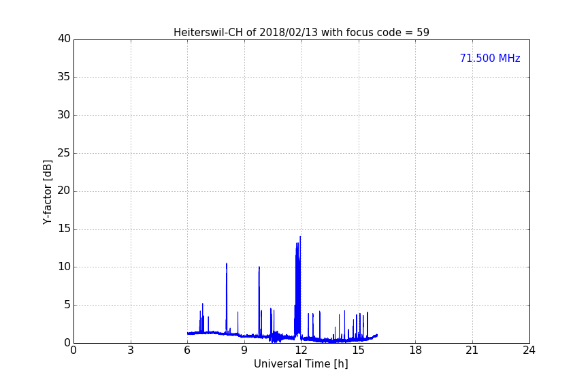Click the plot title 'Heiterswil-CH of 2018/02/13'

click(x=301, y=33)
